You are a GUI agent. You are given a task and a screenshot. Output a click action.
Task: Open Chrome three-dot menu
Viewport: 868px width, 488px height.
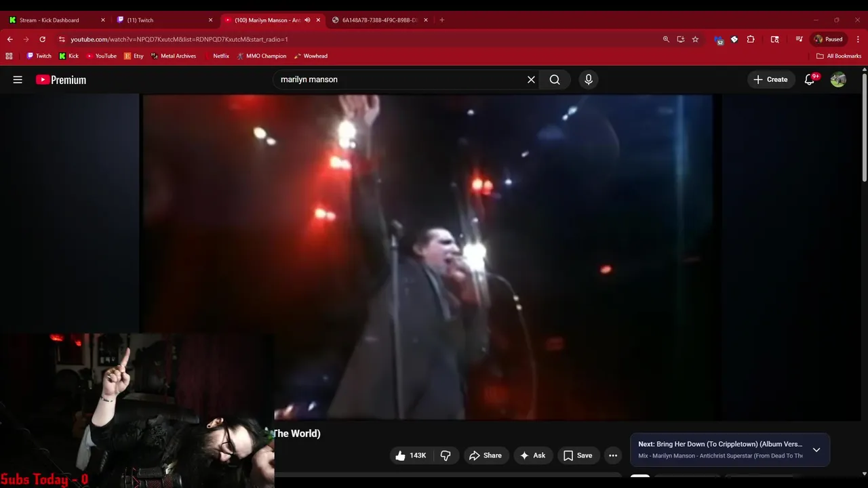(859, 39)
